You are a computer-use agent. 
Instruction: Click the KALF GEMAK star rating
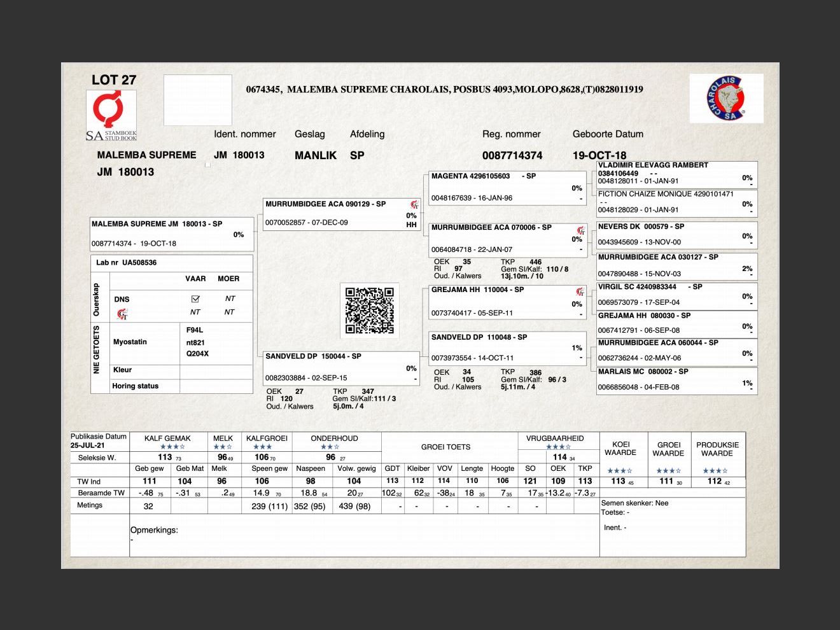[x=172, y=447]
